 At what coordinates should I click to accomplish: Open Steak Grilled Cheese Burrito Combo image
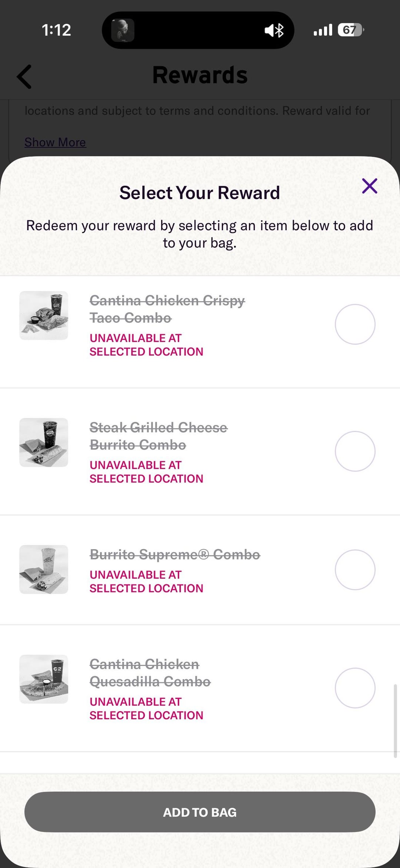[44, 442]
